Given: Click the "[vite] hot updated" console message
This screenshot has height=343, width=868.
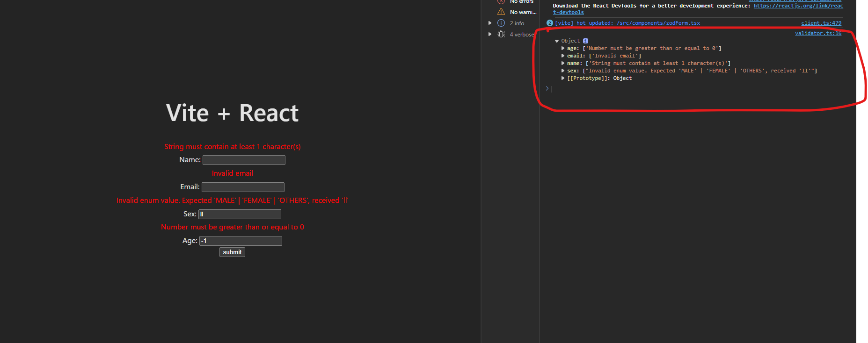Looking at the screenshot, I should [x=627, y=23].
